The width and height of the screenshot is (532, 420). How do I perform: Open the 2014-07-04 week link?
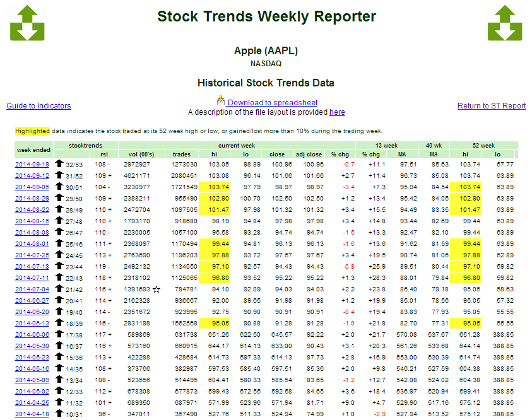click(x=32, y=289)
